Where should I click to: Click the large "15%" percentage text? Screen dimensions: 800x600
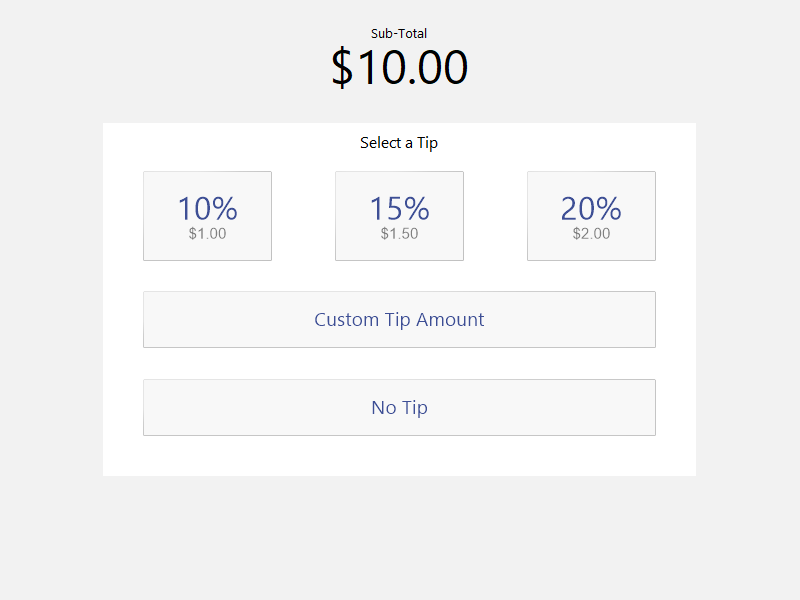click(x=399, y=208)
